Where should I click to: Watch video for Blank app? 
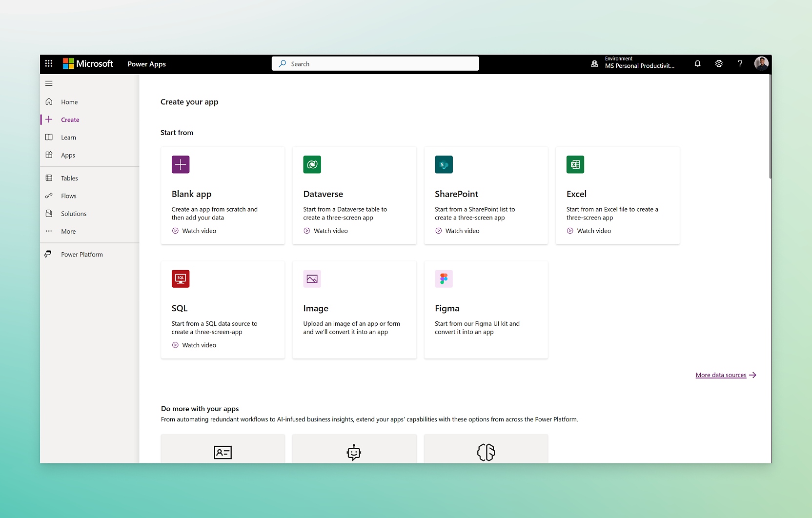(x=194, y=231)
